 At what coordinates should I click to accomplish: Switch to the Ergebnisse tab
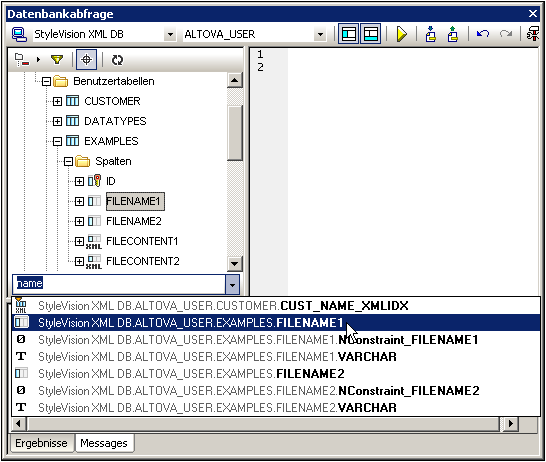pos(41,443)
